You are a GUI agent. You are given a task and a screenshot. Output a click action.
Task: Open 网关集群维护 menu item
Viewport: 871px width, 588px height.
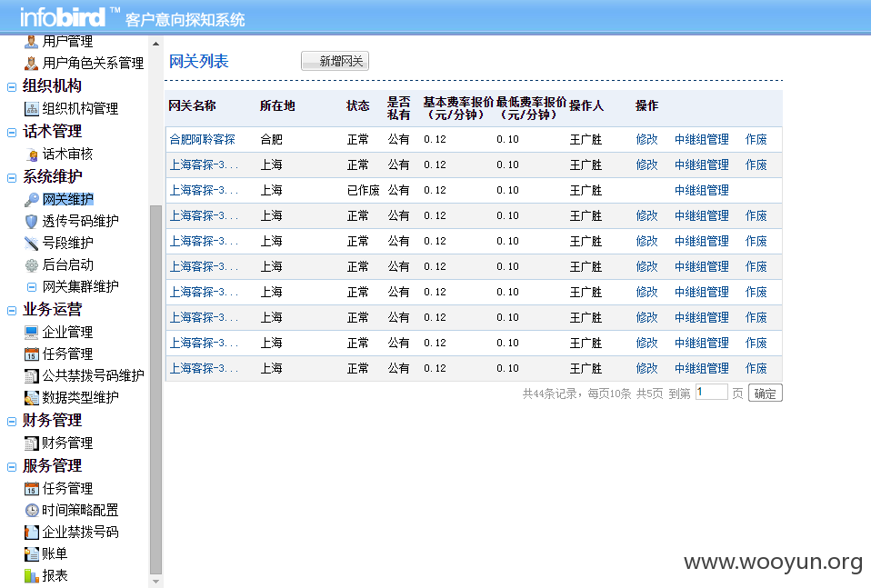(81, 287)
